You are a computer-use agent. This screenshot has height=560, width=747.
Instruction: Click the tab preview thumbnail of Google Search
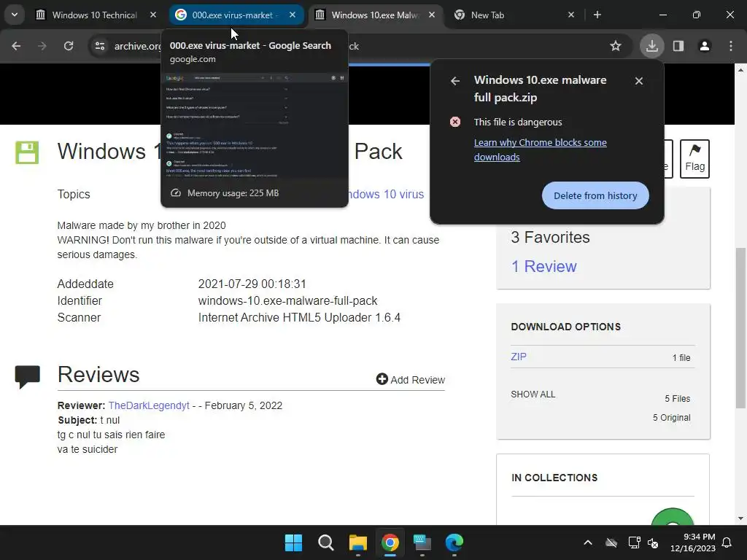(x=255, y=125)
